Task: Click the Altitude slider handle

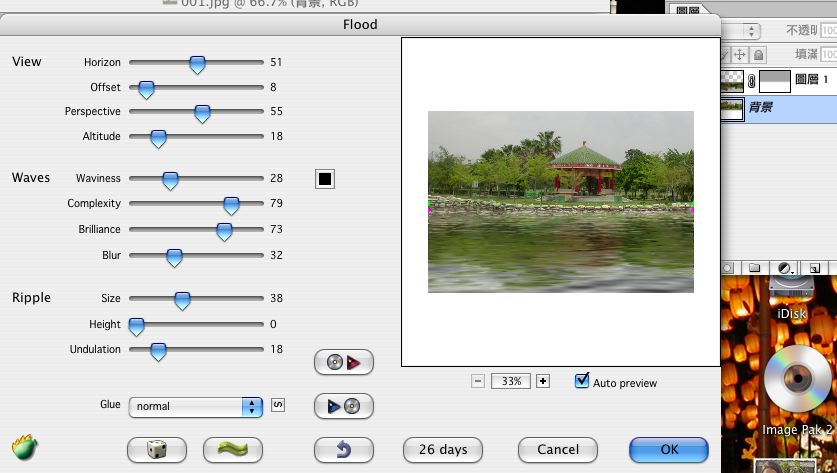Action: (x=158, y=139)
